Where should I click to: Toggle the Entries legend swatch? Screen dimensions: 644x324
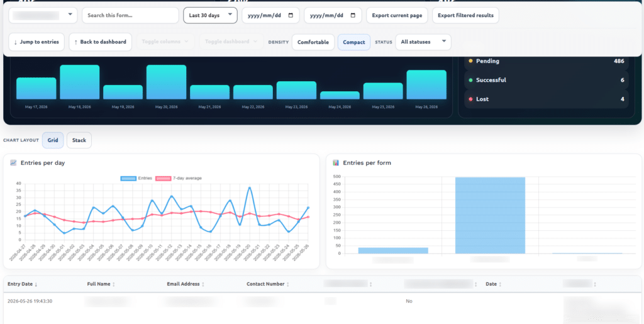tap(129, 178)
